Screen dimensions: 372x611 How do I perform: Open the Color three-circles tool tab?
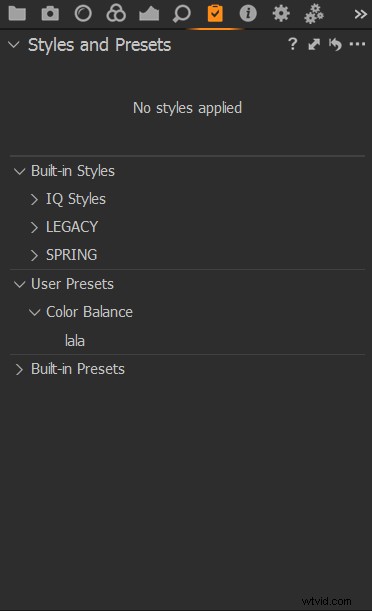click(116, 14)
